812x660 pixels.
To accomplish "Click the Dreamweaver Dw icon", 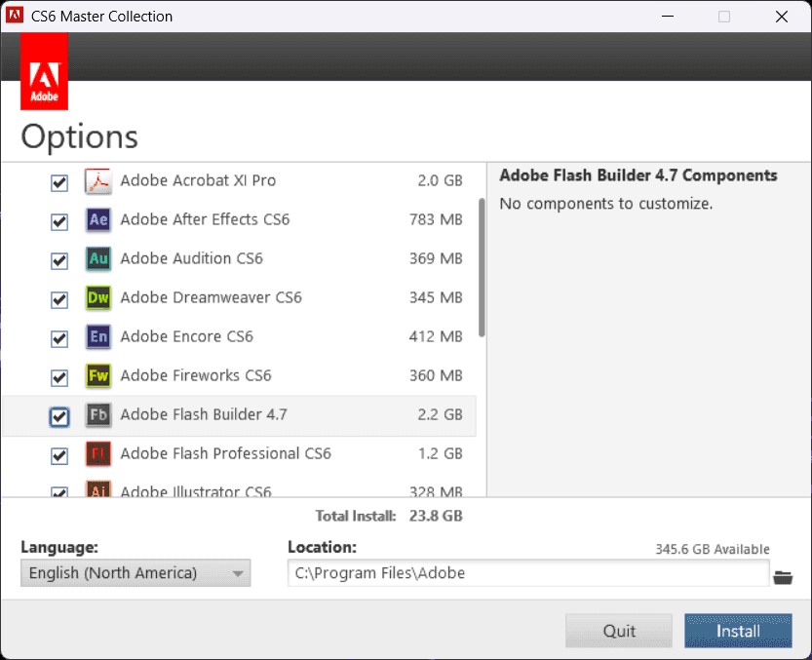I will click(98, 298).
